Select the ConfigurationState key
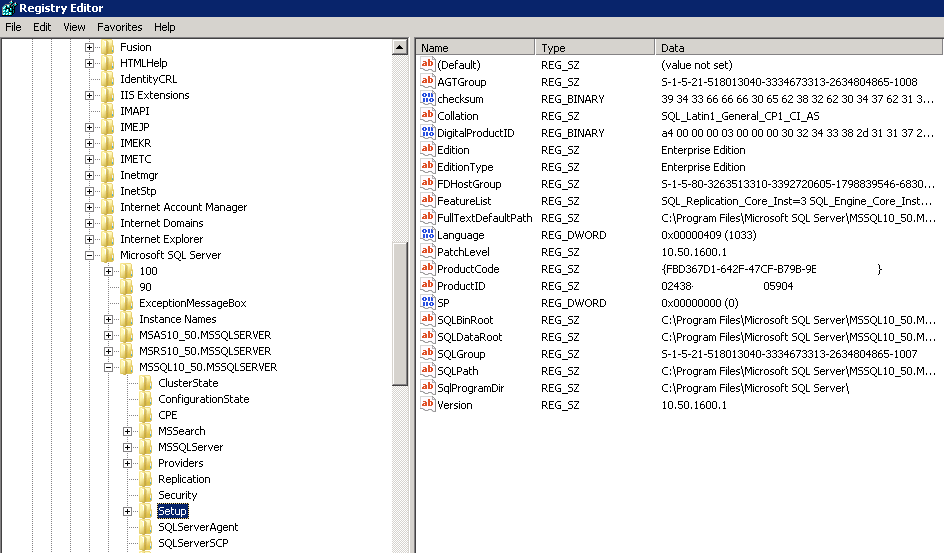Screen dimensions: 944x553 pos(203,399)
